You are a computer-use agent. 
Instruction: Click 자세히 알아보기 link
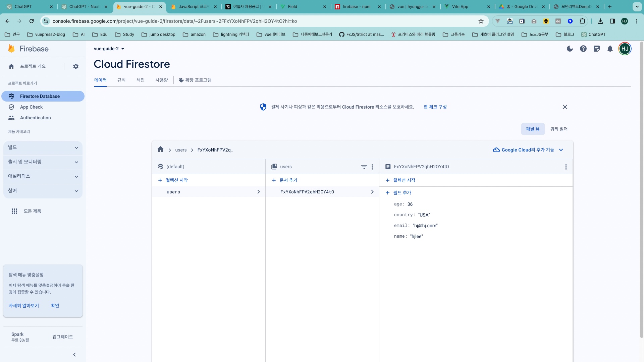tap(24, 306)
